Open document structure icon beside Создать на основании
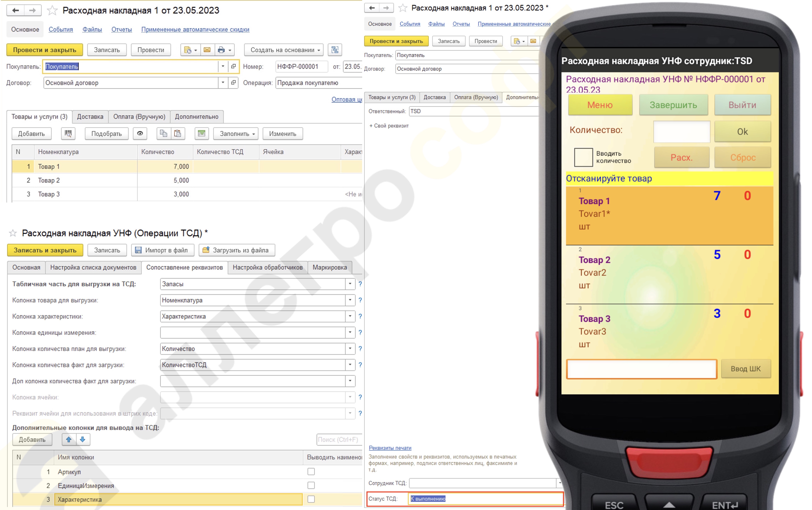 point(334,50)
